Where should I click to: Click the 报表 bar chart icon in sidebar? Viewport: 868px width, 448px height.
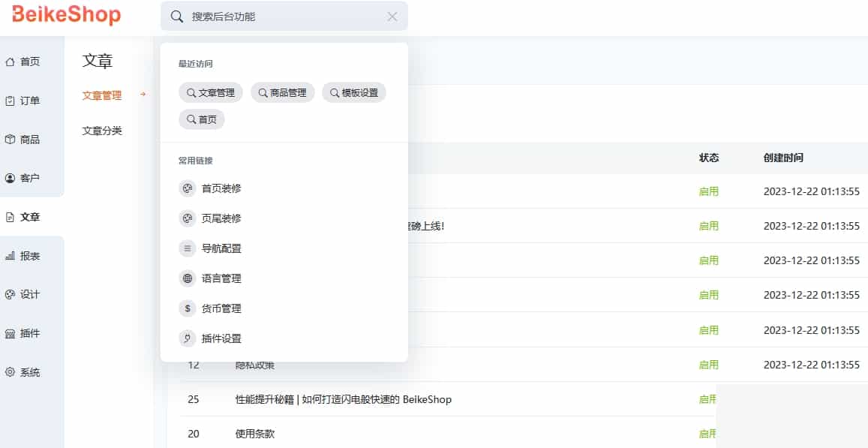coord(10,256)
